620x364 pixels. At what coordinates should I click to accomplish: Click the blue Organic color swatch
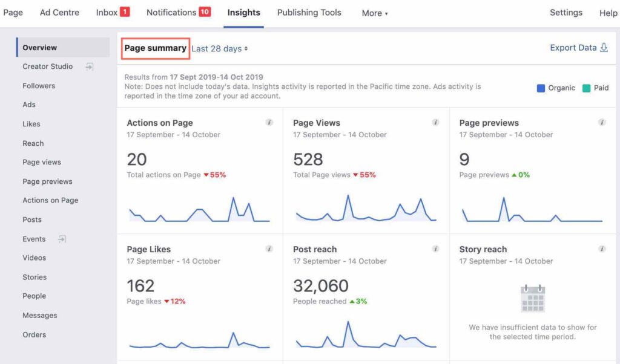pyautogui.click(x=539, y=88)
